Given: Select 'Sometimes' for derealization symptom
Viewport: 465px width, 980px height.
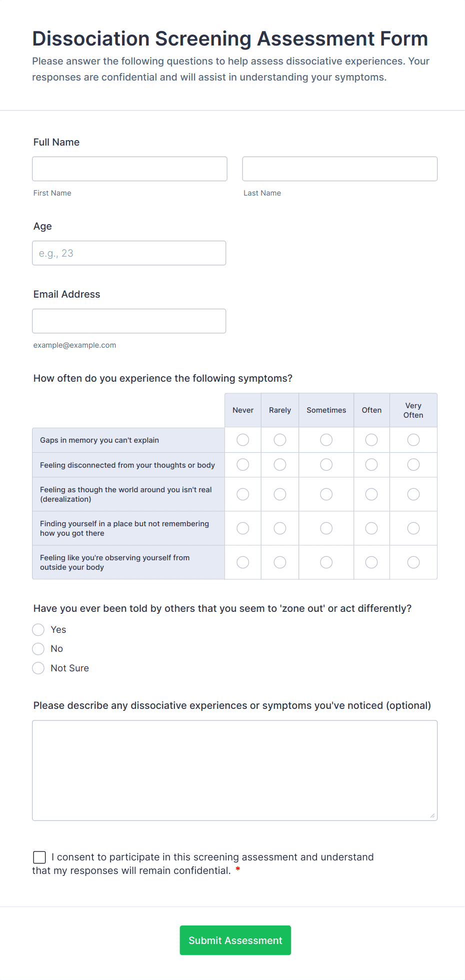Looking at the screenshot, I should (x=326, y=494).
